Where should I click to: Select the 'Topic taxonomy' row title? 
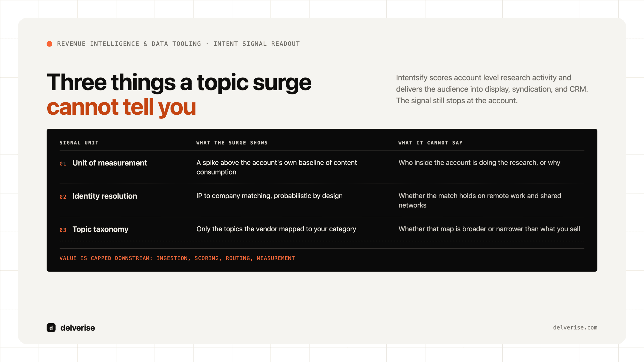click(100, 229)
